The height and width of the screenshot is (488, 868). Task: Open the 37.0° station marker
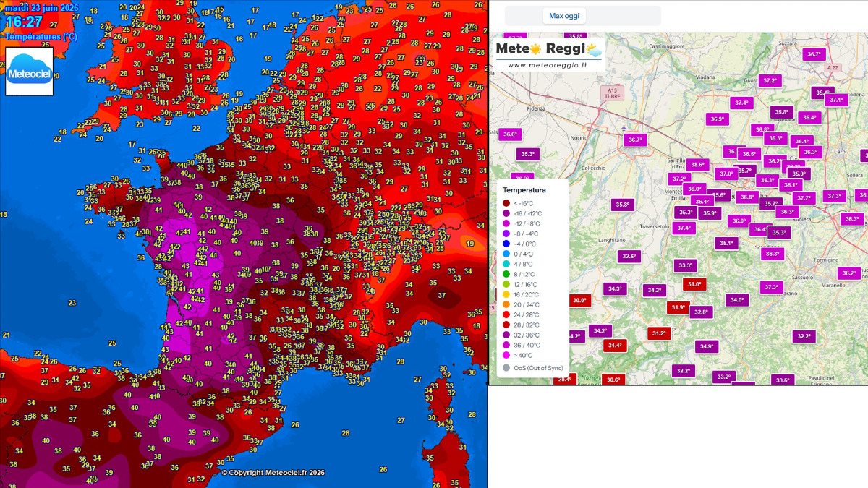tap(726, 174)
